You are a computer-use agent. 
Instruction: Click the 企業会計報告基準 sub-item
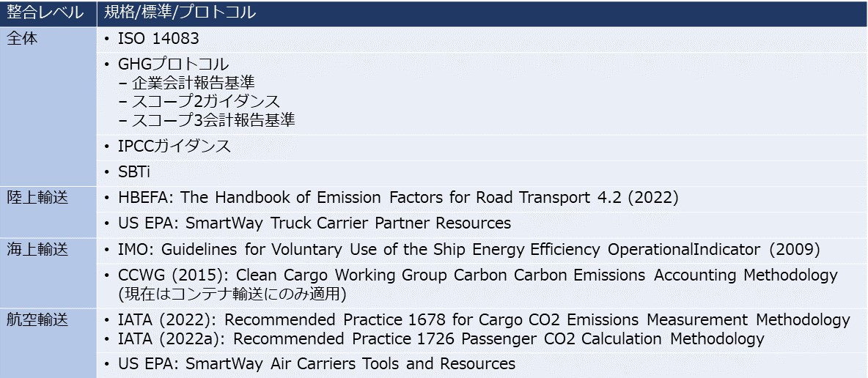(194, 83)
